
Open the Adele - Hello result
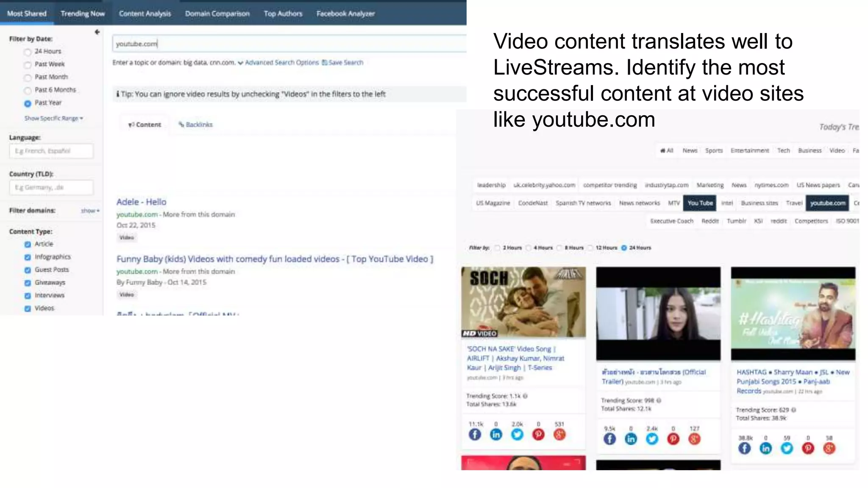[142, 202]
